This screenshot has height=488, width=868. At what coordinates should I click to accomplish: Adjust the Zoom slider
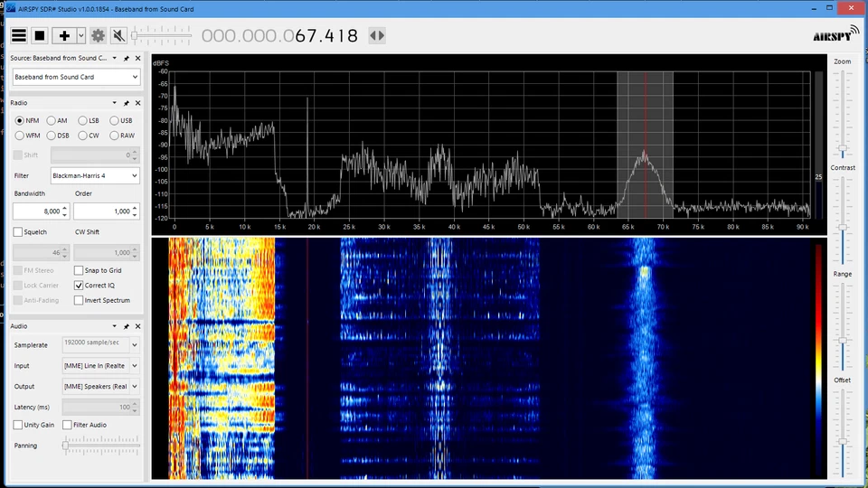pyautogui.click(x=843, y=112)
